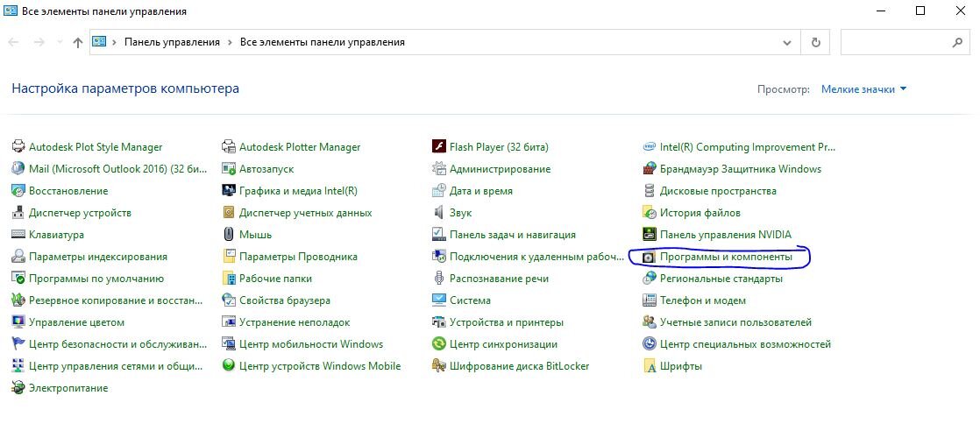The width and height of the screenshot is (980, 438).
Task: Open the Дисковые пространства link
Action: tap(718, 191)
